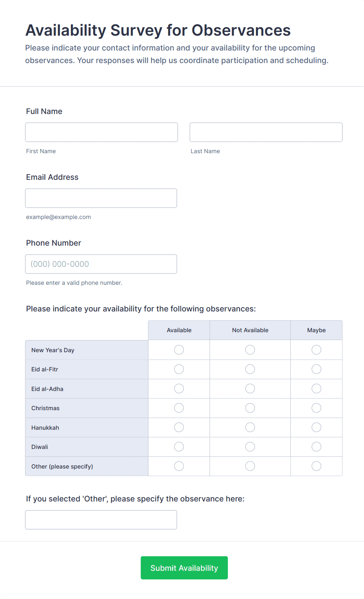Choose Maybe for Eid al-Fitr
364x599 pixels.
tap(316, 369)
